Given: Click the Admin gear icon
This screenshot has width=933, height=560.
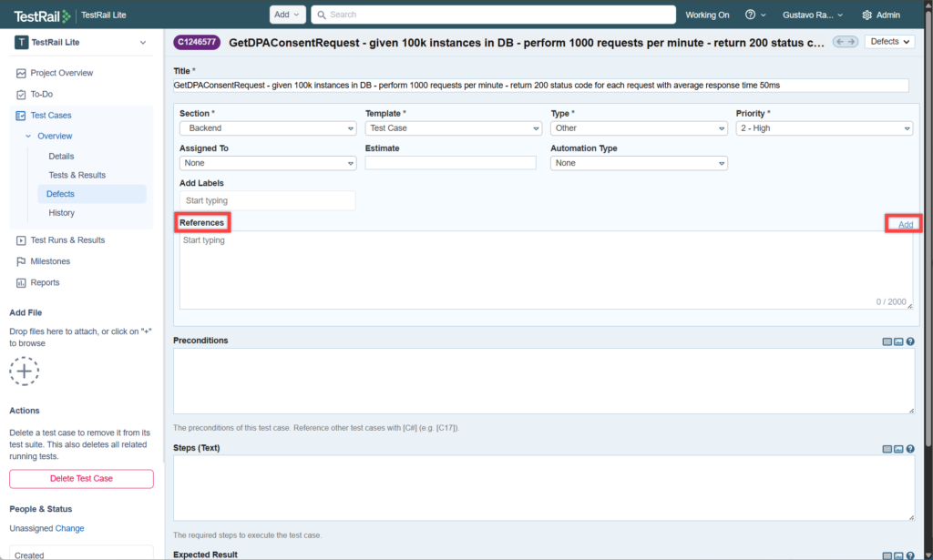Looking at the screenshot, I should [x=866, y=15].
